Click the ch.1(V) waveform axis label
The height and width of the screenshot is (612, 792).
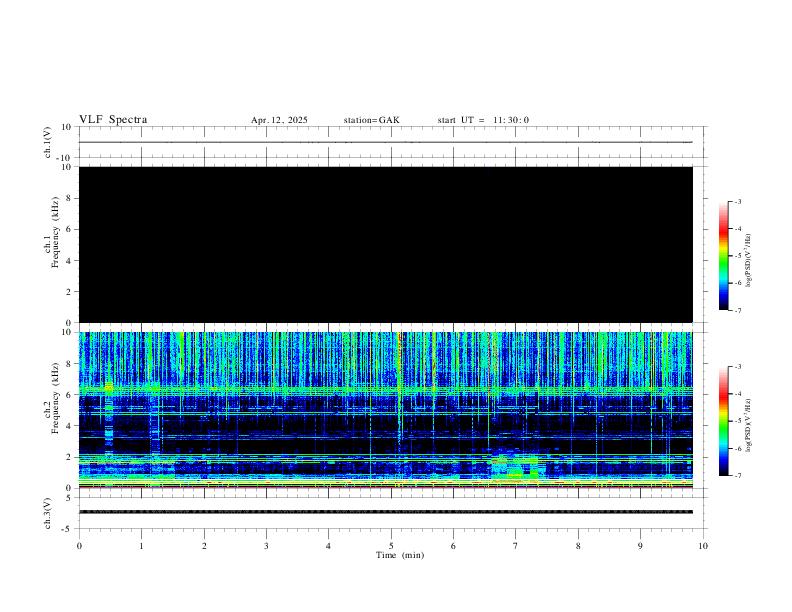pyautogui.click(x=48, y=142)
